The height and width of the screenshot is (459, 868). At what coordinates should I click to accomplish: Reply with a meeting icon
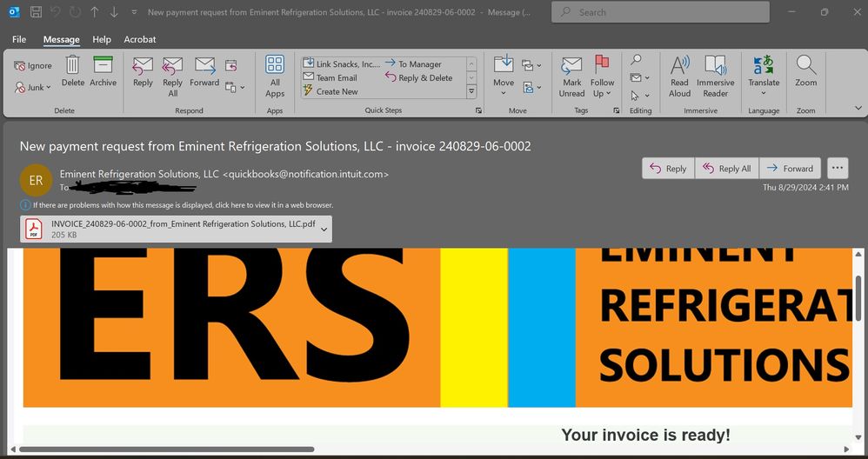[x=230, y=65]
